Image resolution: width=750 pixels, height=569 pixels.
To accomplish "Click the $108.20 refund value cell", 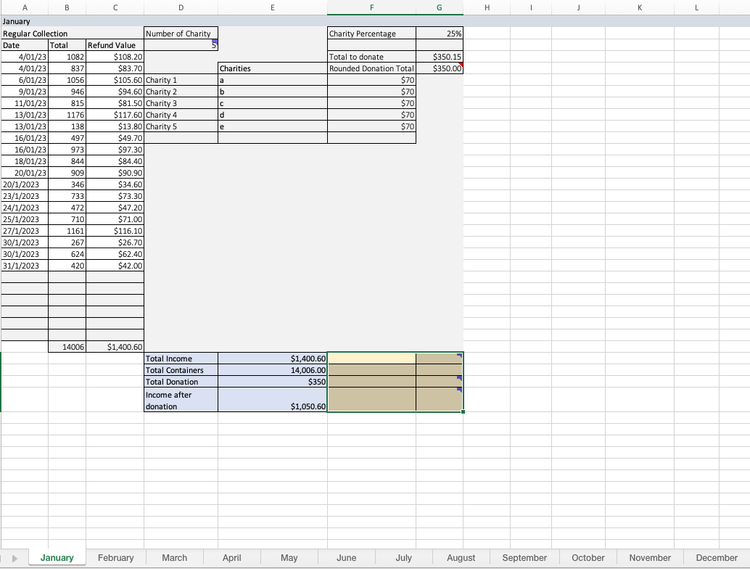I will 115,57.
